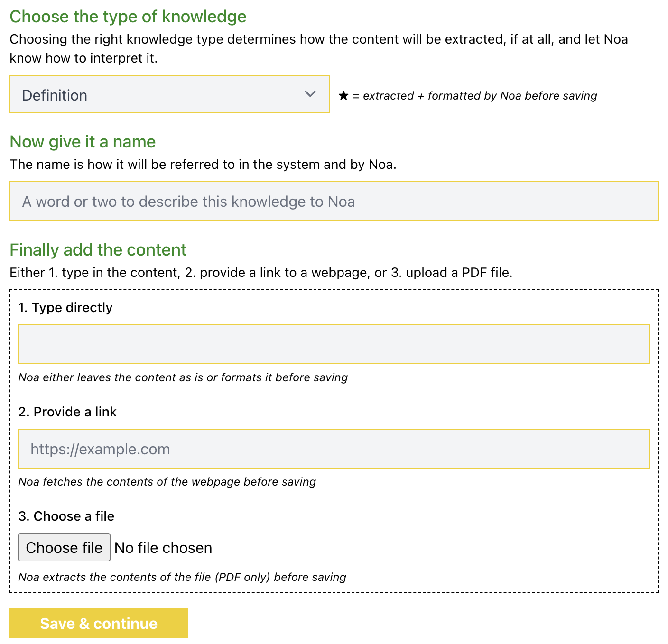Click the 'No file chosen' label
Screen dimensions: 668x644
pyautogui.click(x=163, y=548)
